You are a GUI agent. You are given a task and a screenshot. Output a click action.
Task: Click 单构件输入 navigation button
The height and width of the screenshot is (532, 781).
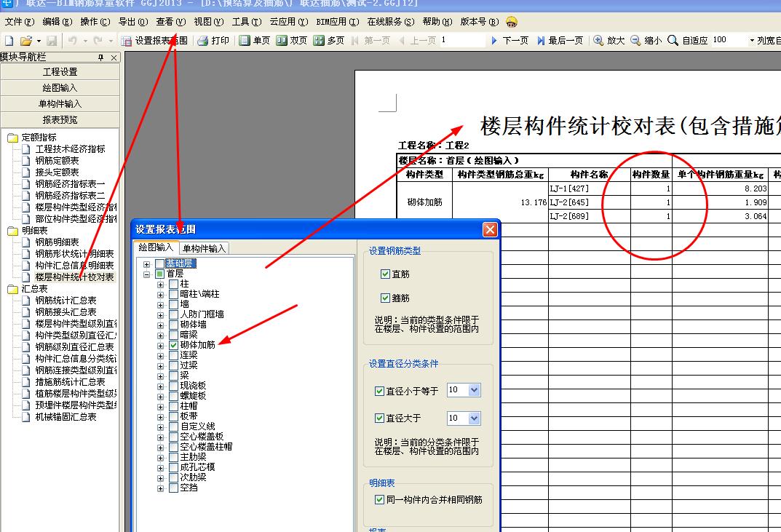click(x=60, y=103)
